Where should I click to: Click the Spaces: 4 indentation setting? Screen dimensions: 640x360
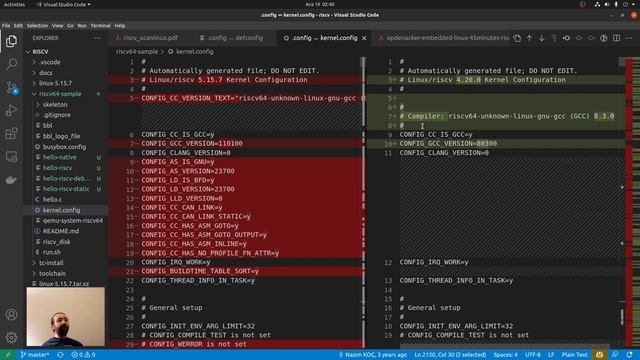point(505,355)
